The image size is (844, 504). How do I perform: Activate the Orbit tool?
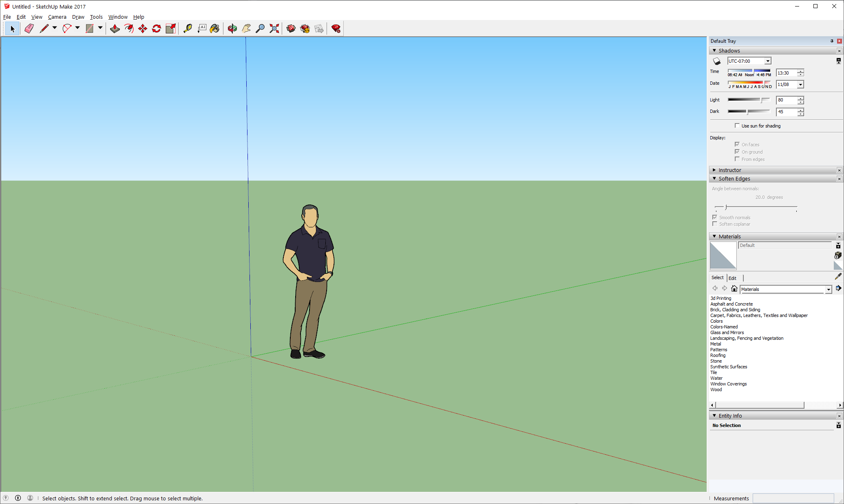pyautogui.click(x=232, y=29)
